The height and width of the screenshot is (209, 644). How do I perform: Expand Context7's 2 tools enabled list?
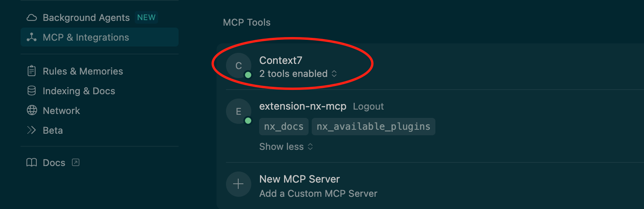(x=298, y=74)
